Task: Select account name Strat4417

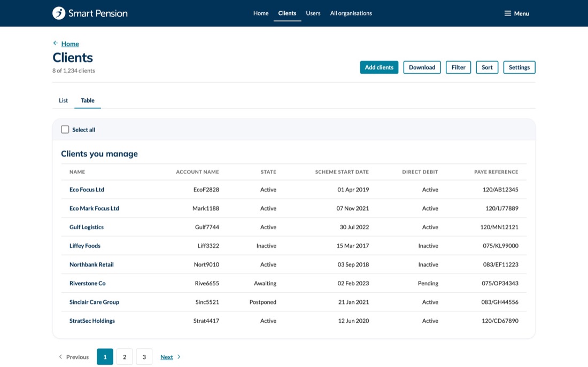Action: click(206, 321)
